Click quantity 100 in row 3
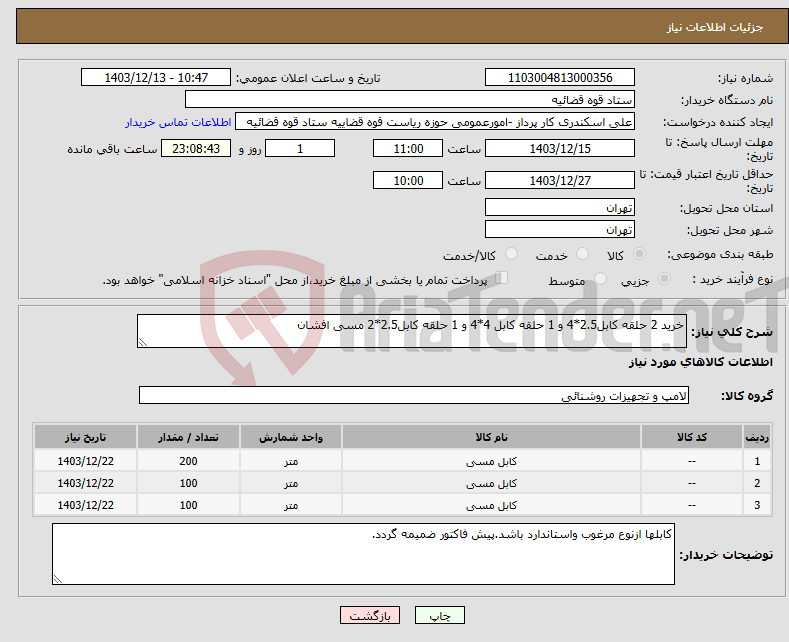789x642 pixels. [x=188, y=505]
